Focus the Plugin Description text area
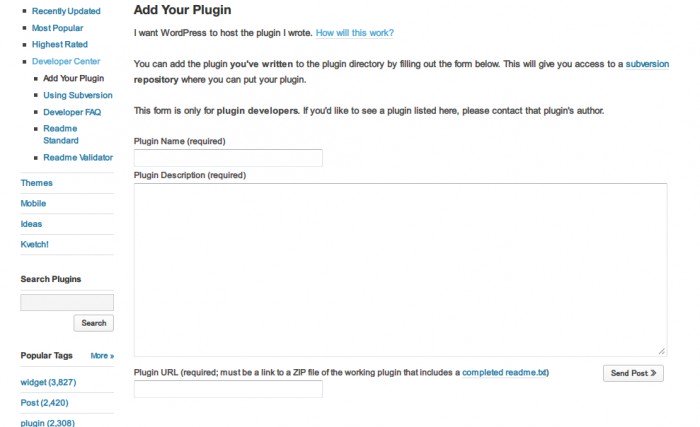700x427 pixels. pos(400,269)
